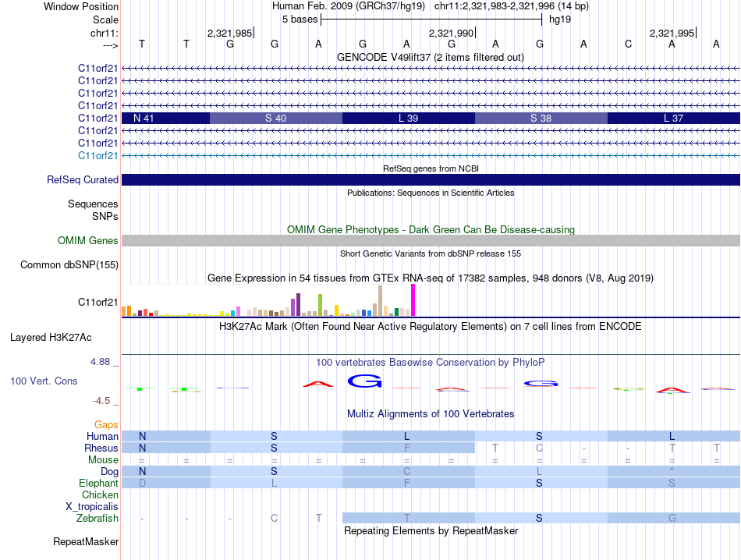Open the 100 Vert. Cons label
This screenshot has height=560, width=741.
[x=44, y=381]
